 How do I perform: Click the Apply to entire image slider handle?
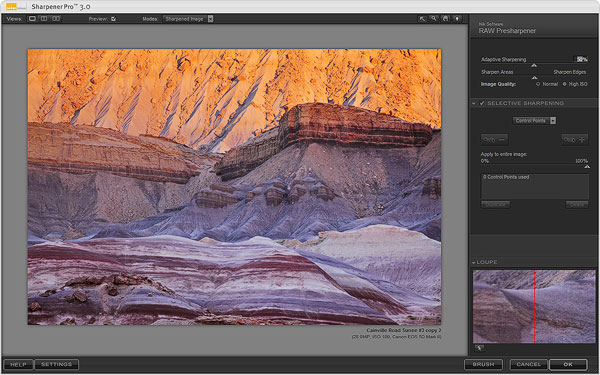587,167
